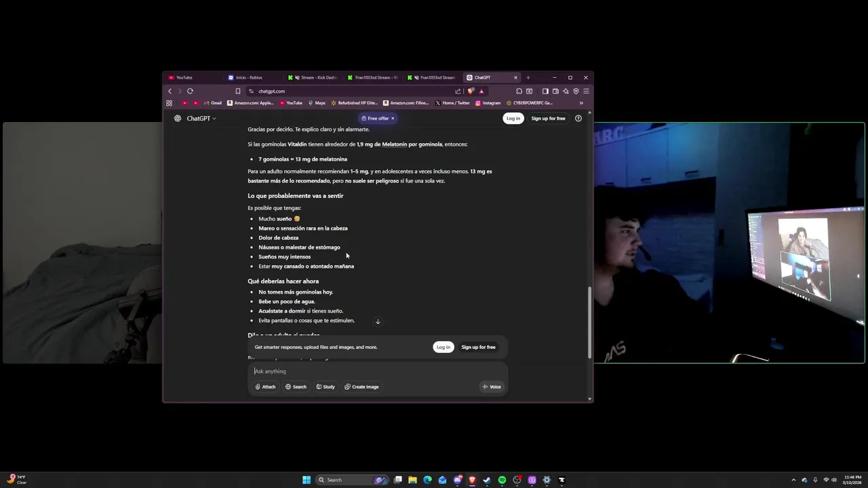Click the Search tool button in composer
The height and width of the screenshot is (488, 868).
click(296, 386)
